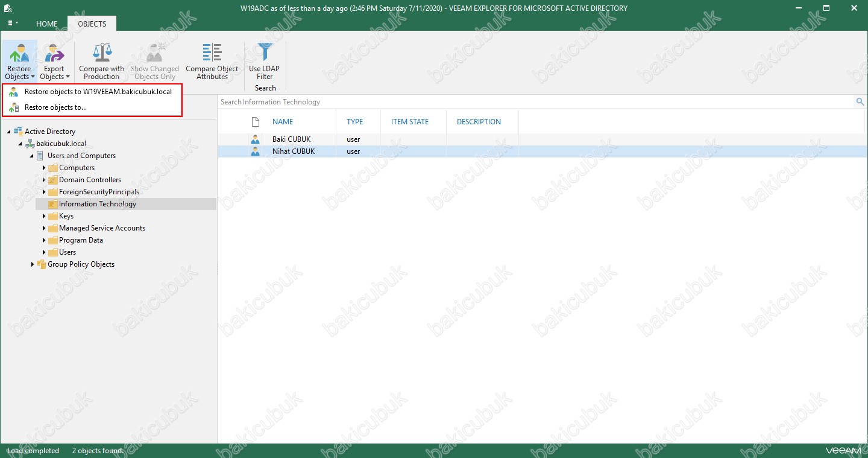Select the Active Directory tree item

[x=50, y=132]
